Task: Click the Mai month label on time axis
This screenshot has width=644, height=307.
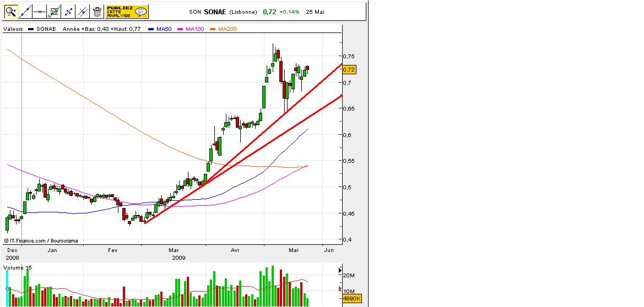Action: 293,250
